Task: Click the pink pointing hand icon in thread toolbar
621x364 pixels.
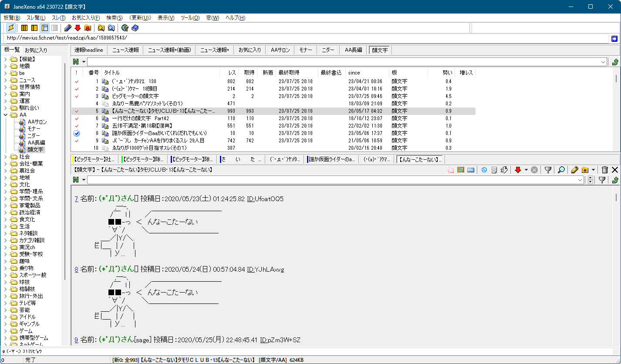Action: coord(451,170)
